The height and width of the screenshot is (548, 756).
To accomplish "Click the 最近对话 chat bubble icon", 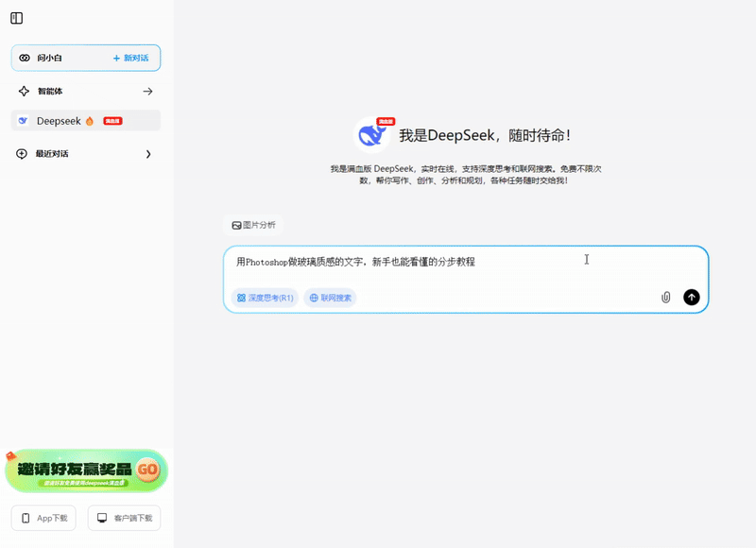I will click(x=22, y=154).
